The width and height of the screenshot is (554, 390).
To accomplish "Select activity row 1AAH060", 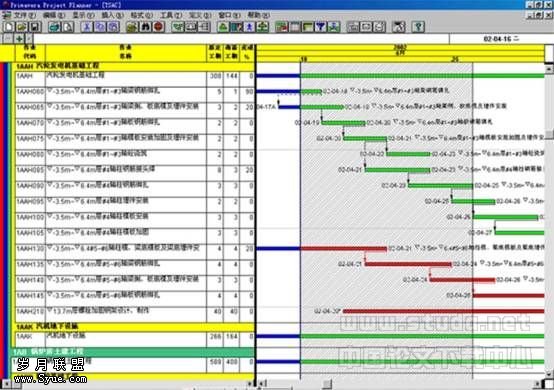I will 135,92.
